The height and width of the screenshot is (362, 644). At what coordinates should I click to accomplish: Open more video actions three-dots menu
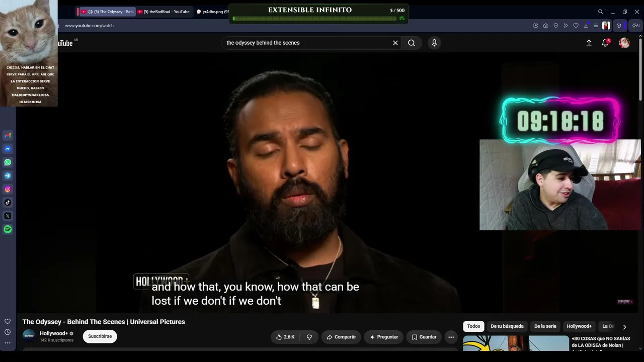pyautogui.click(x=451, y=337)
